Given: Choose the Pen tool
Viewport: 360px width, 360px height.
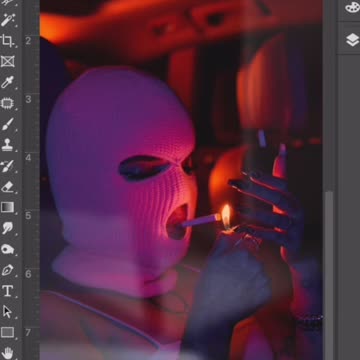Looking at the screenshot, I should point(7,270).
